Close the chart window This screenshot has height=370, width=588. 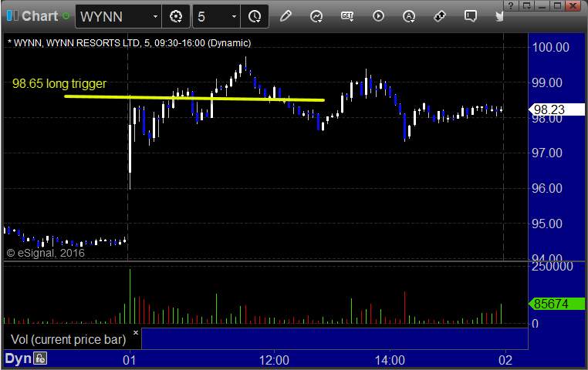coord(573,5)
